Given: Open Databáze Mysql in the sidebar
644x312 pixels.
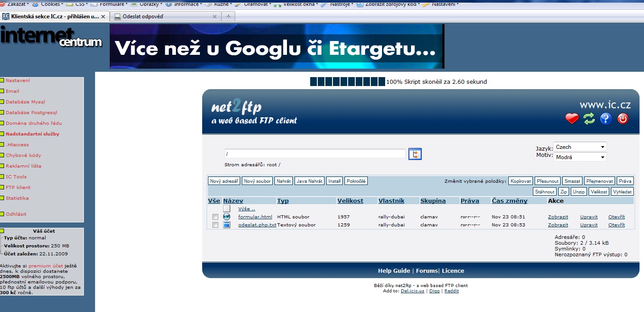Looking at the screenshot, I should pyautogui.click(x=25, y=102).
